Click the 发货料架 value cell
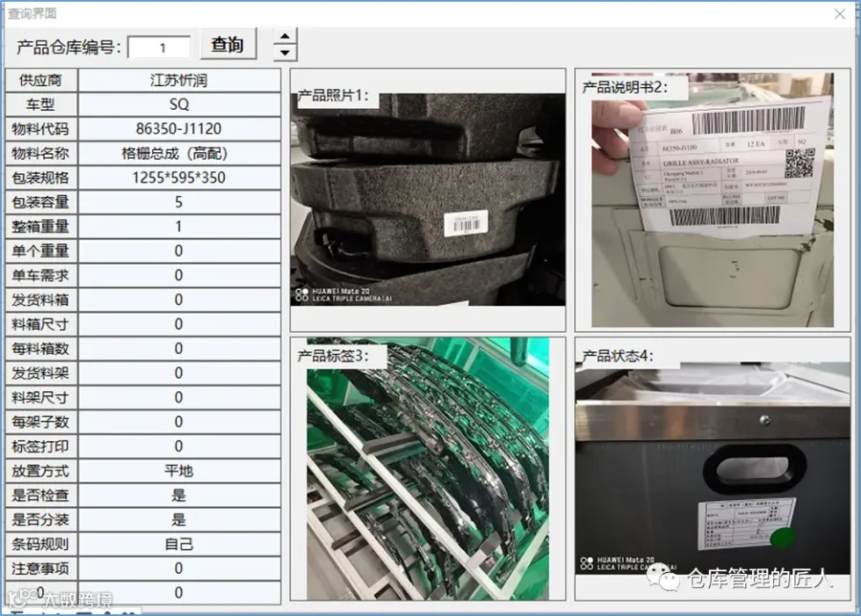Image resolution: width=861 pixels, height=616 pixels. coord(179,373)
